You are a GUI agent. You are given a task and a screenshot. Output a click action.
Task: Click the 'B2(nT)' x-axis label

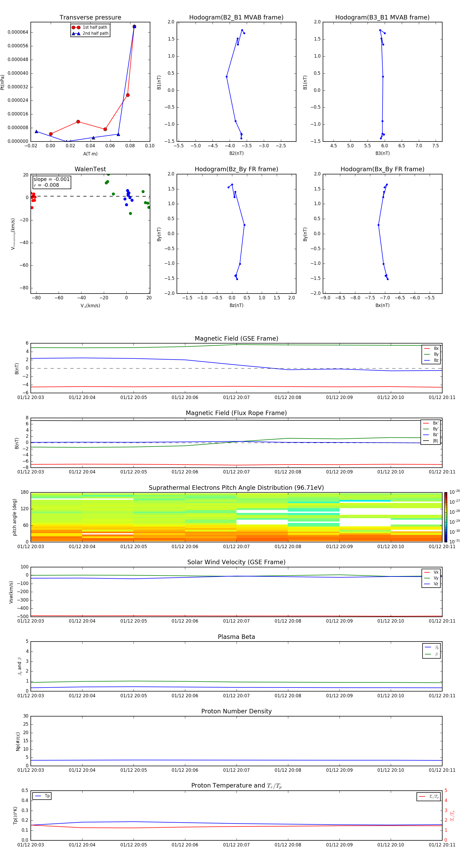pyautogui.click(x=236, y=154)
